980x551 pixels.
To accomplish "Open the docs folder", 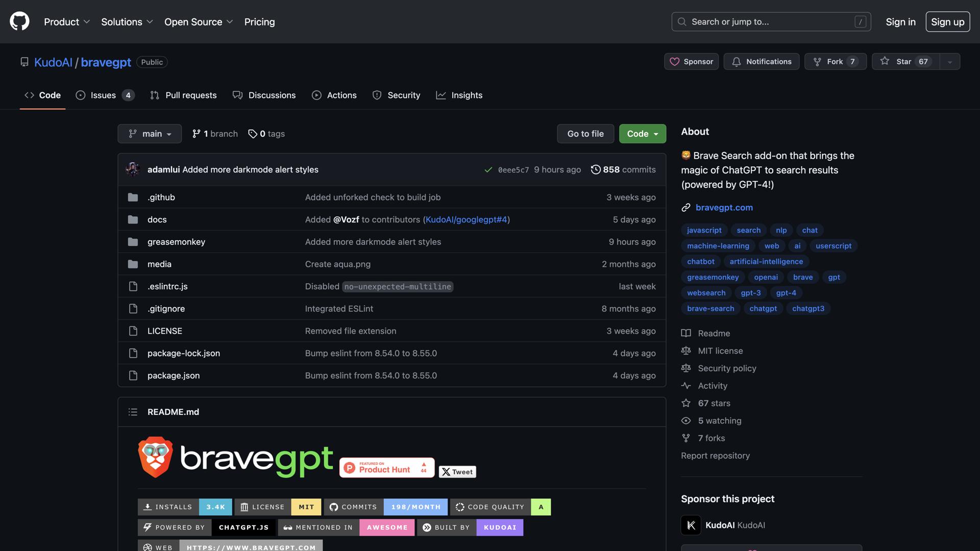I will (x=157, y=219).
